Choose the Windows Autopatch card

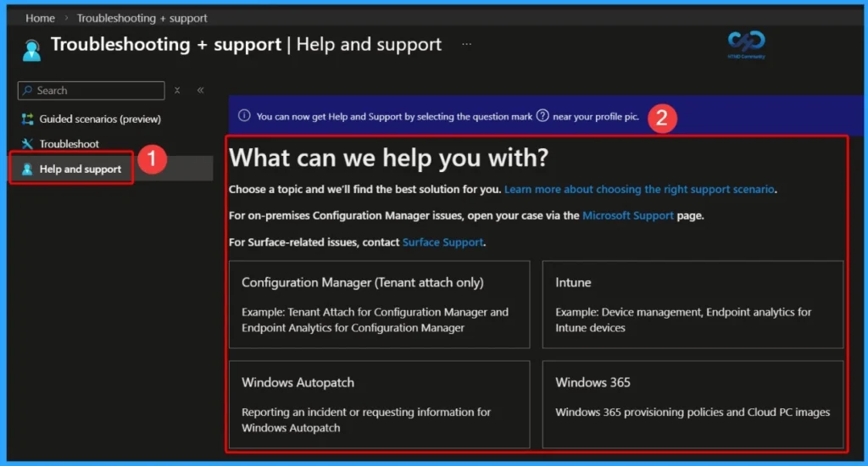tap(380, 404)
